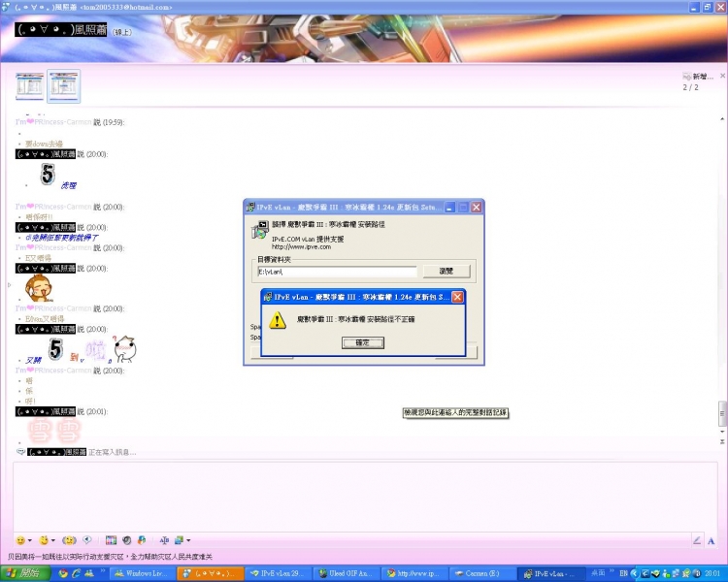Click the voice clip icon

(86, 539)
